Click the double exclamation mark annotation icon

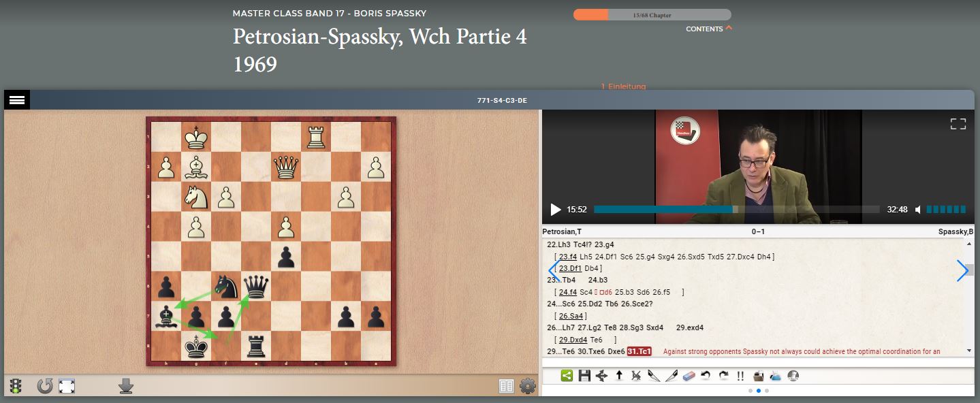740,375
